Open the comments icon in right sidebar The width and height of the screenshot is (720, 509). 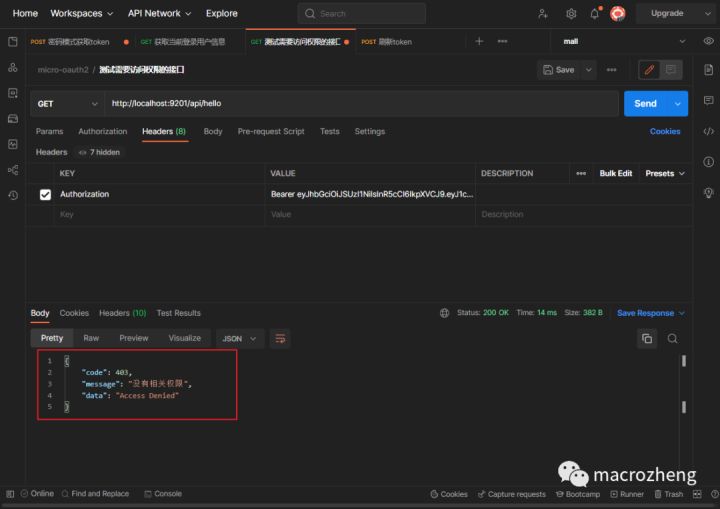(x=709, y=101)
